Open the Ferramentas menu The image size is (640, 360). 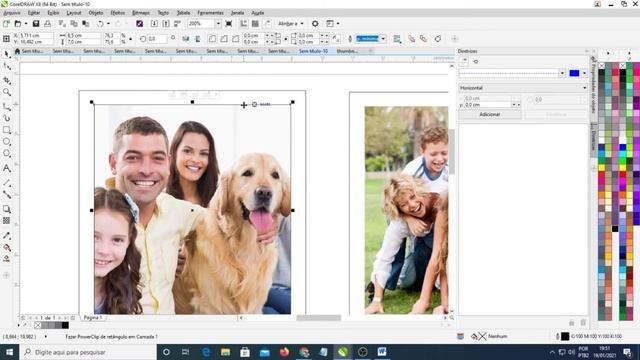pyautogui.click(x=210, y=13)
